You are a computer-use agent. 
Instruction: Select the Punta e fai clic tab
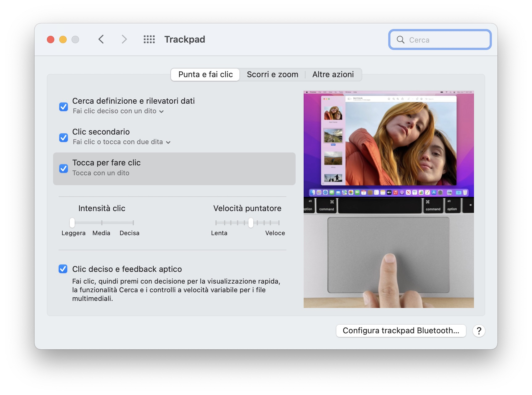click(206, 75)
